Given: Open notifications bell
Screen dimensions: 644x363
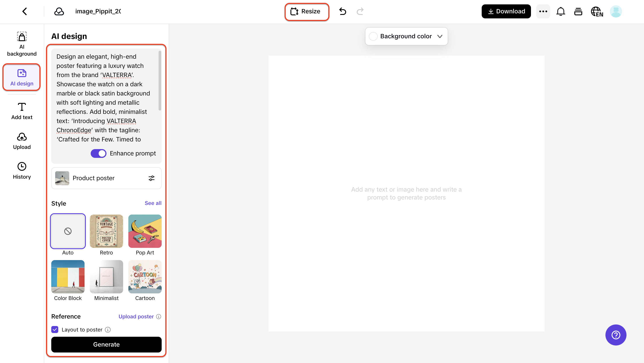Looking at the screenshot, I should (561, 11).
